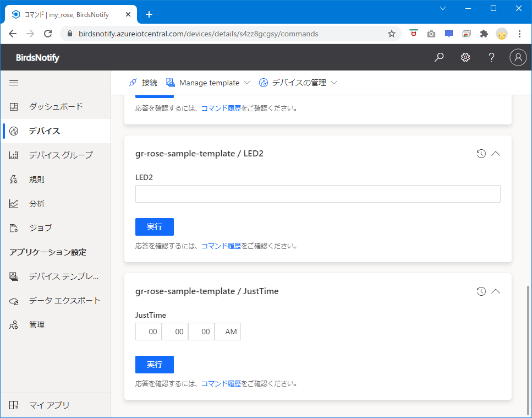
Task: View command history icon for JustTime
Action: pos(481,291)
